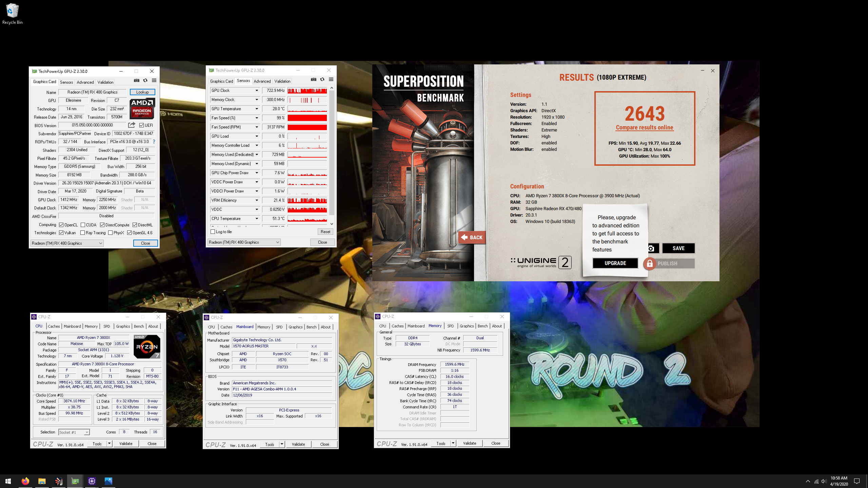
Task: Open the notification center icon
Action: 857,481
